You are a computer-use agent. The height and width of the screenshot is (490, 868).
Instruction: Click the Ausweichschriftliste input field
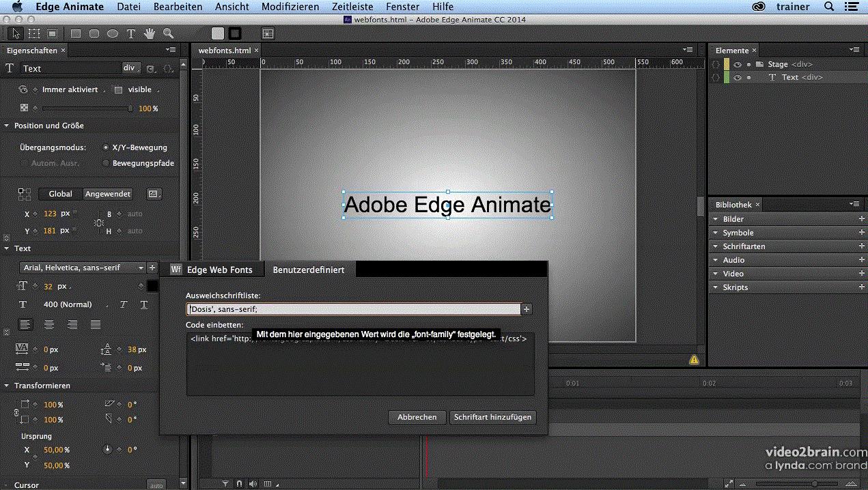point(354,309)
